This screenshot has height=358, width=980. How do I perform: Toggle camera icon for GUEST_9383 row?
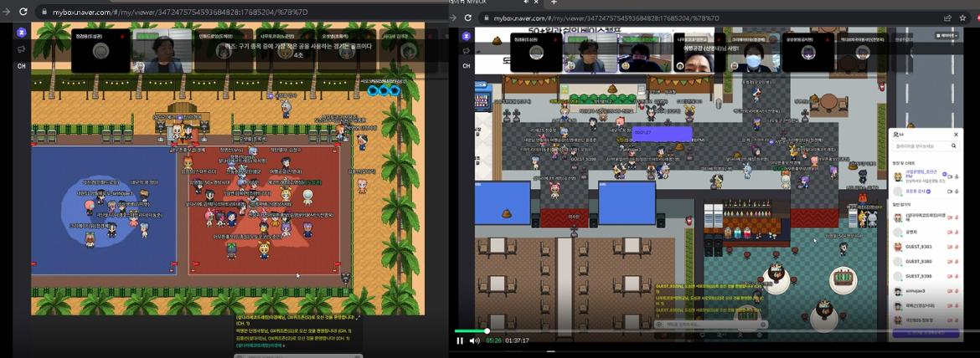click(x=949, y=247)
